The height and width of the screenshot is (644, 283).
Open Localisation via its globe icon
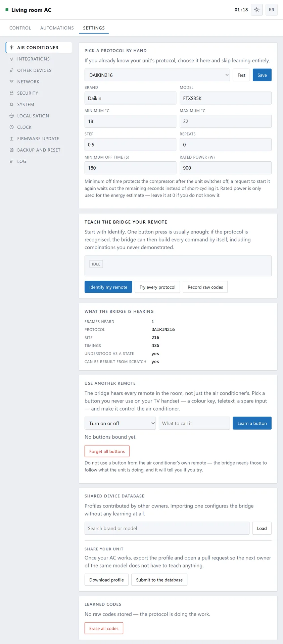(11, 116)
